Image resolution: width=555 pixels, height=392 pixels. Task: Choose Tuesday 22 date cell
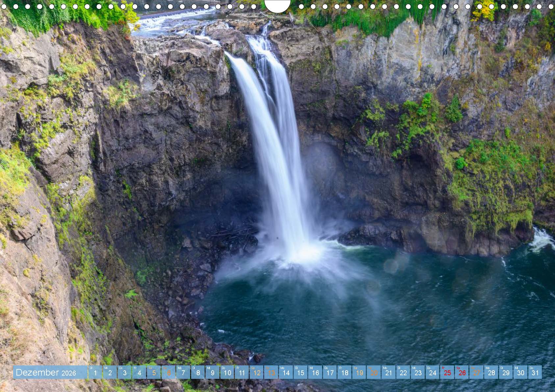[x=403, y=372]
